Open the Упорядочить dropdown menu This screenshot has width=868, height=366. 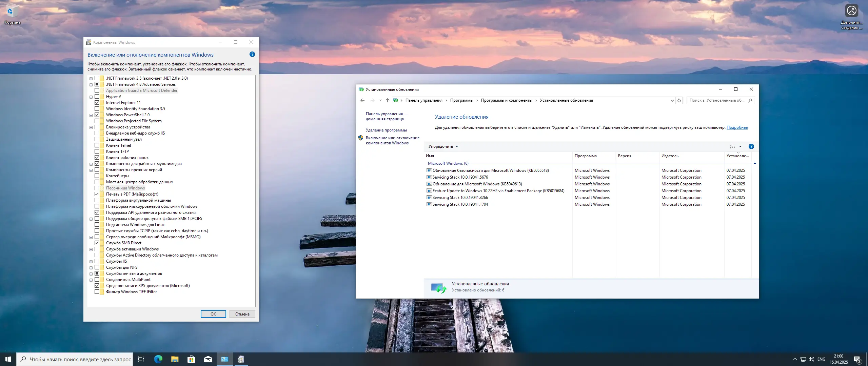pyautogui.click(x=443, y=146)
